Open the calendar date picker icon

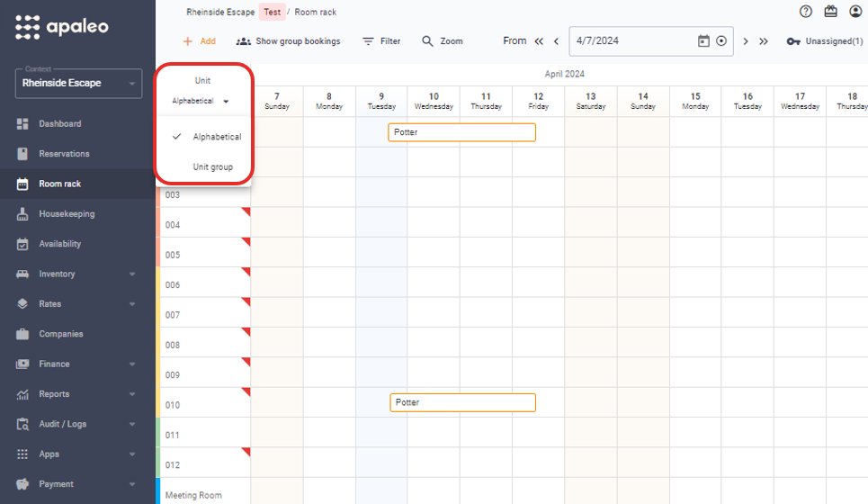pyautogui.click(x=703, y=41)
